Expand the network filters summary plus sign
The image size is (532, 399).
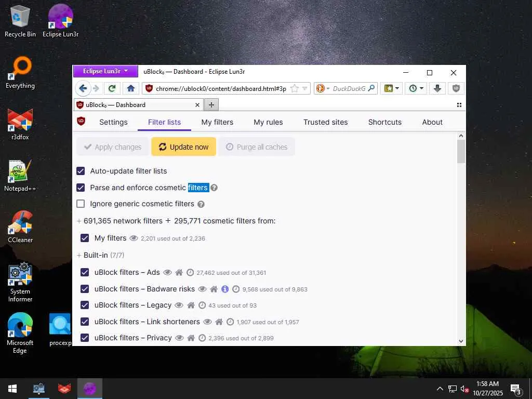[79, 221]
